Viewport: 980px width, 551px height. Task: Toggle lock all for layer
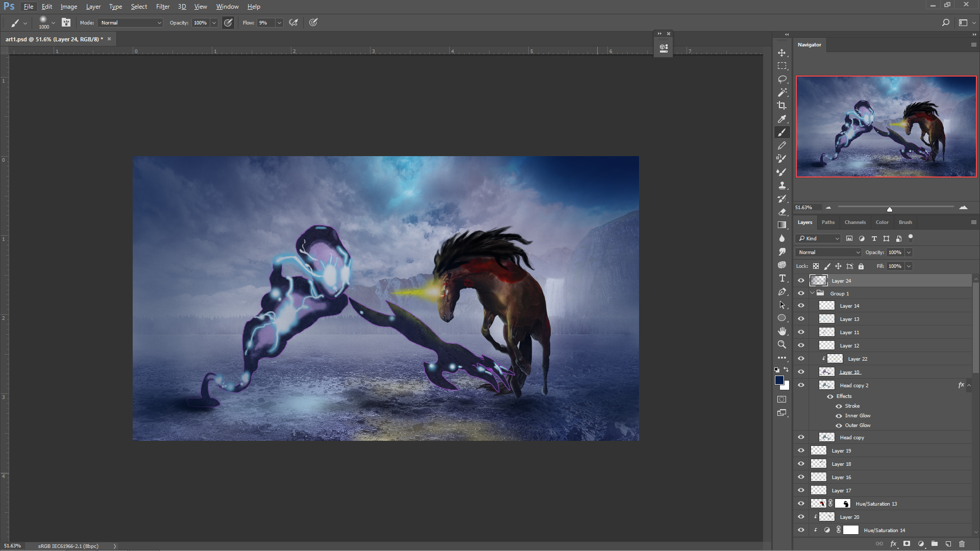coord(861,266)
